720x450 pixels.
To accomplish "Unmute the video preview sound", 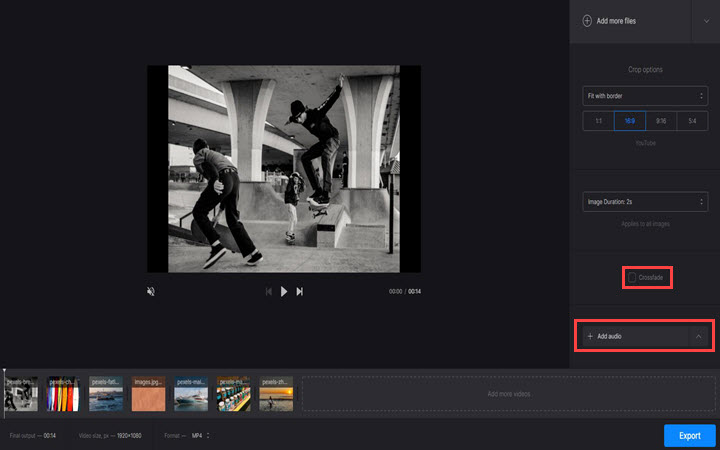I will point(151,291).
